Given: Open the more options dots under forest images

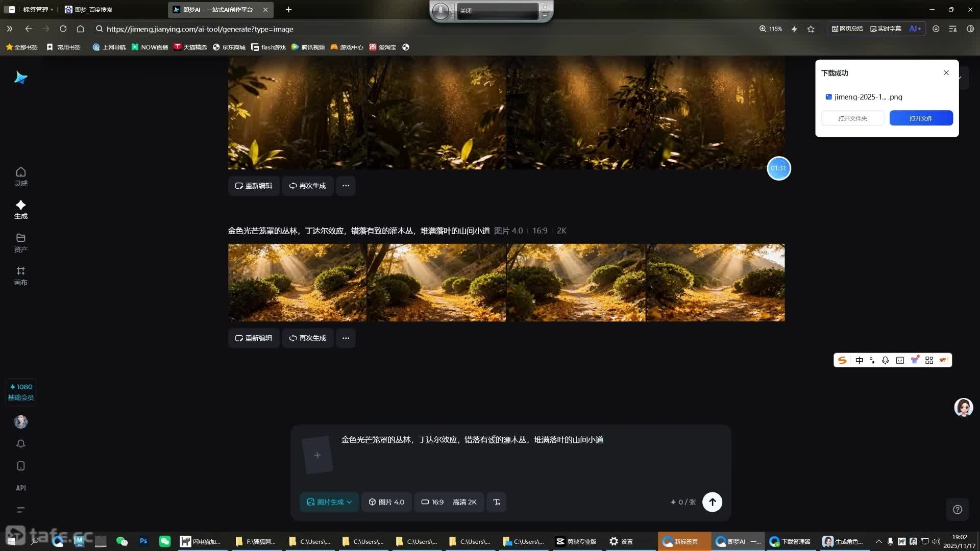Looking at the screenshot, I should (x=346, y=186).
